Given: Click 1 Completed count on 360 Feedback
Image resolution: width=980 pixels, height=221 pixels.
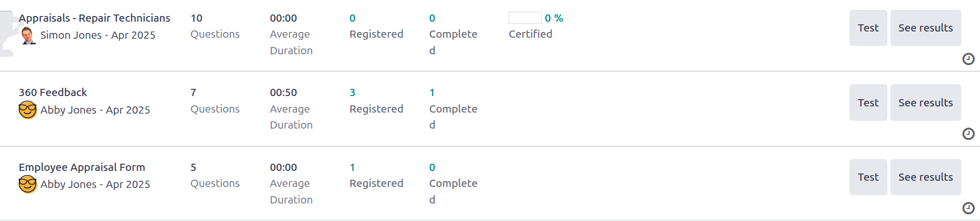Looking at the screenshot, I should 432,92.
